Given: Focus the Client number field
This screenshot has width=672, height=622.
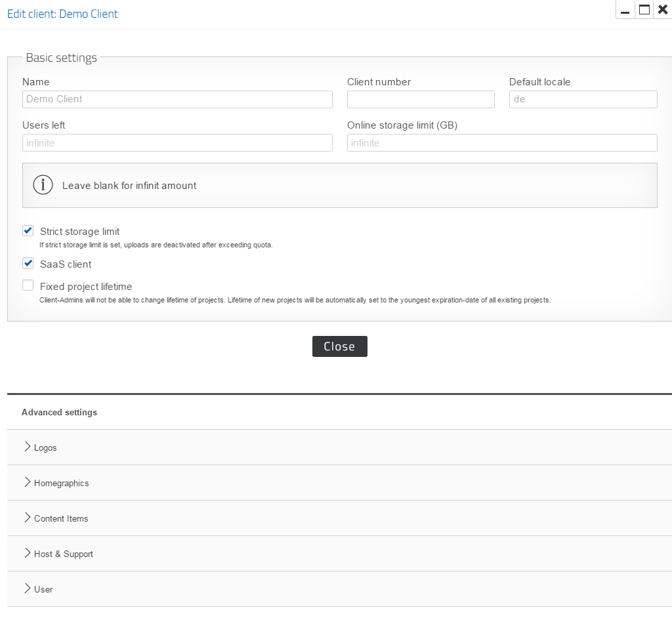Looking at the screenshot, I should pyautogui.click(x=421, y=99).
